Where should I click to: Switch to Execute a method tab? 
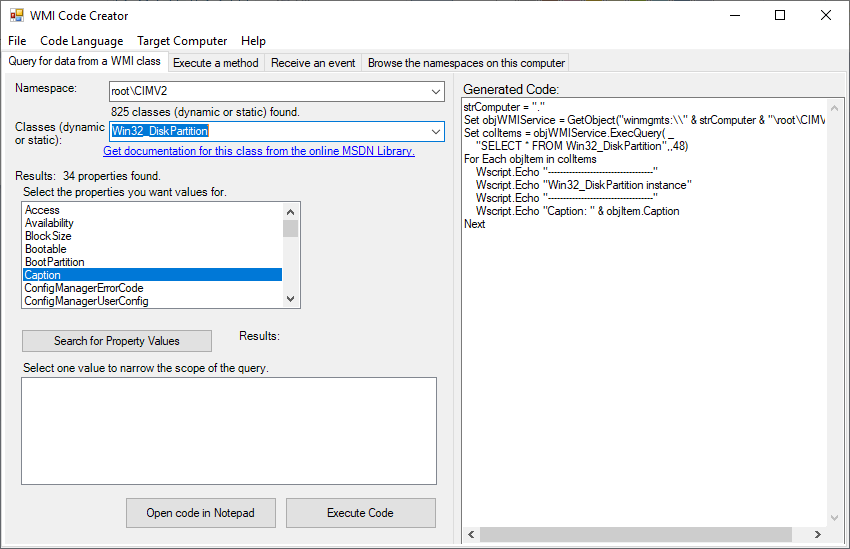[216, 63]
